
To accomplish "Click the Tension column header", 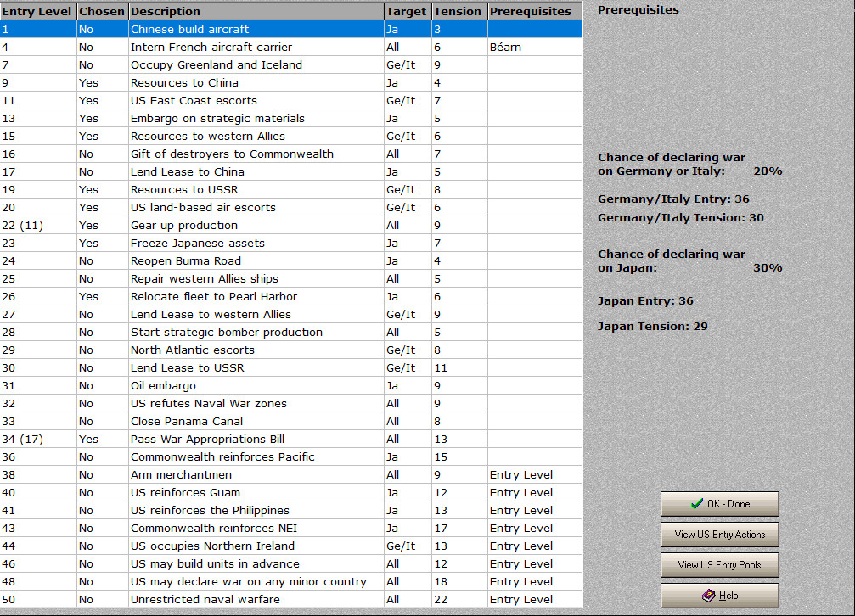I will (459, 11).
